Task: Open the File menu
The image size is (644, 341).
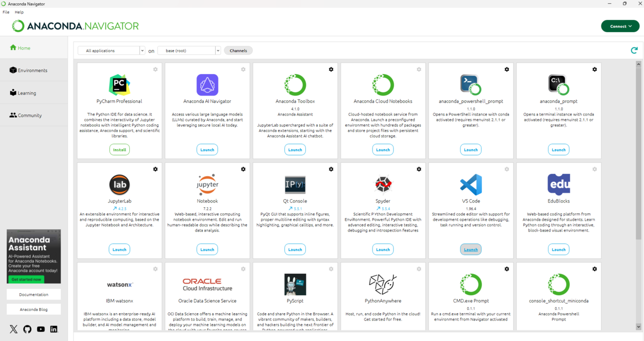Action: [6, 12]
